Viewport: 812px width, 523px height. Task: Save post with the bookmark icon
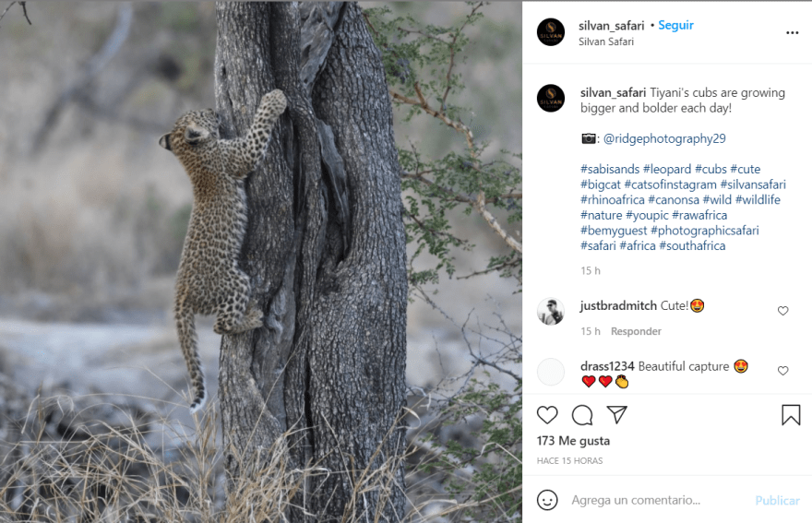[x=791, y=415]
